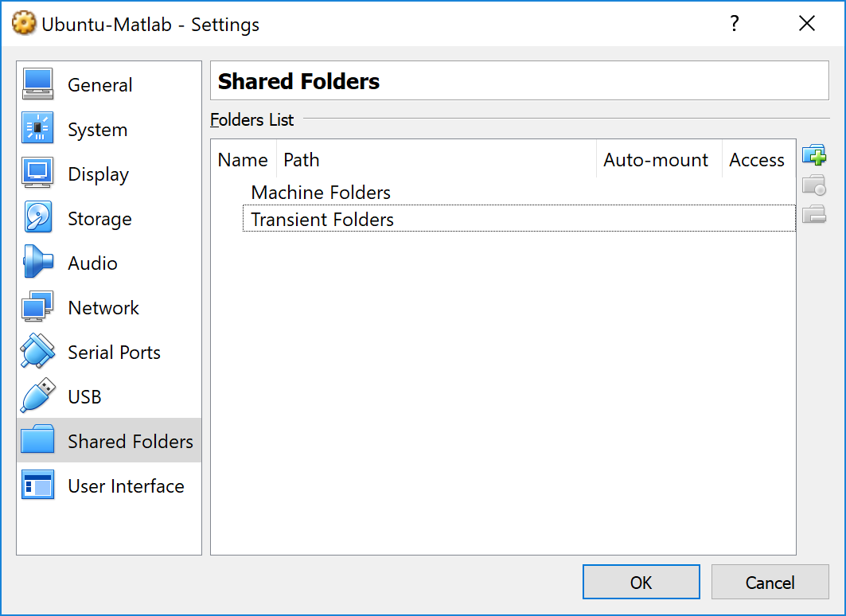Confirm settings with OK
Image resolution: width=846 pixels, height=616 pixels.
pyautogui.click(x=641, y=582)
